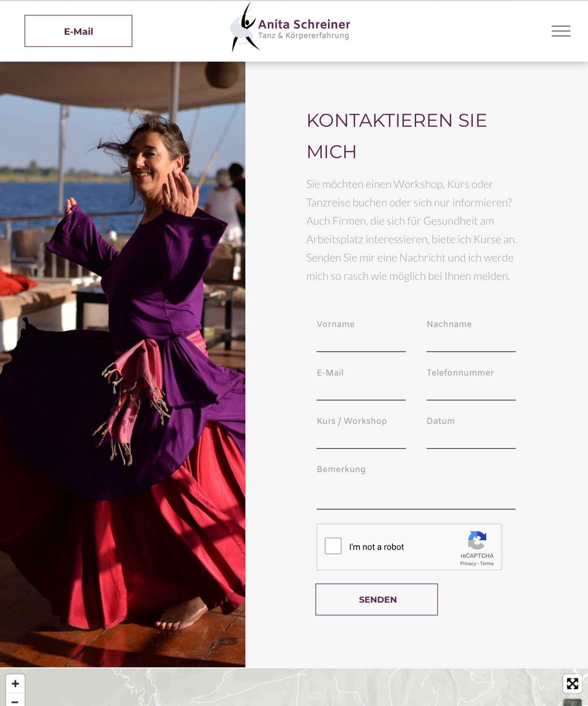Check the I'm not a robot box
588x706 pixels.
(x=333, y=546)
